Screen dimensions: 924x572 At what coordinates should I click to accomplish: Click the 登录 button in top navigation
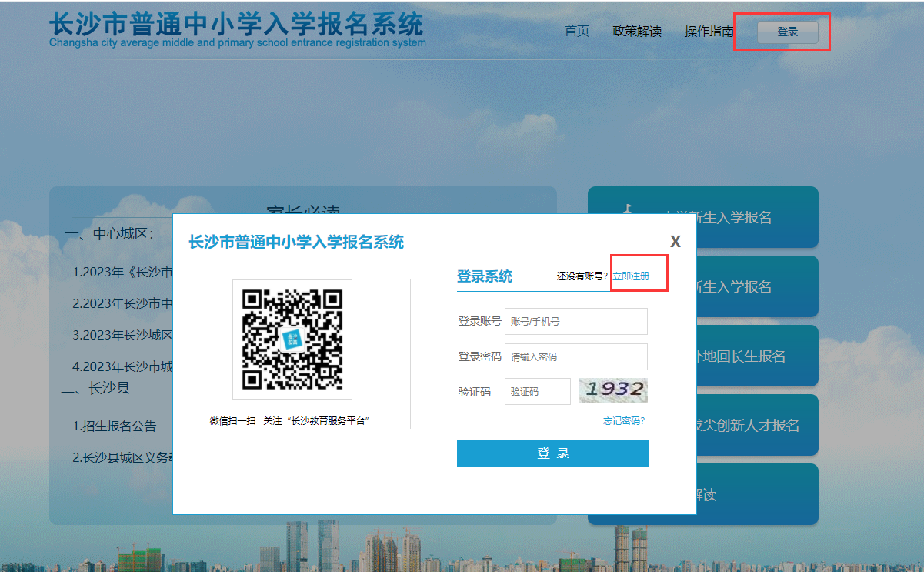pyautogui.click(x=787, y=32)
